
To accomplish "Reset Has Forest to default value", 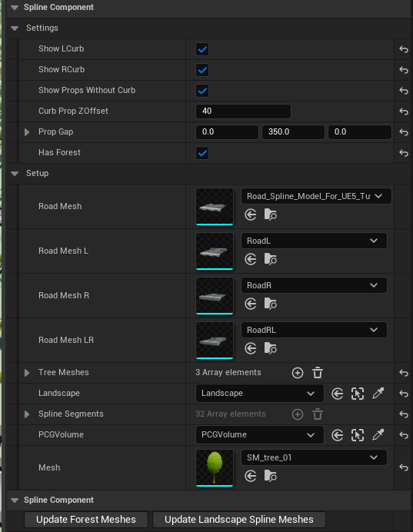I will click(x=404, y=153).
